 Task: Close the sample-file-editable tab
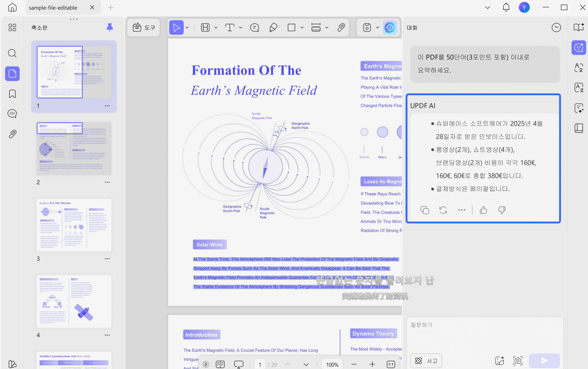pyautogui.click(x=92, y=8)
